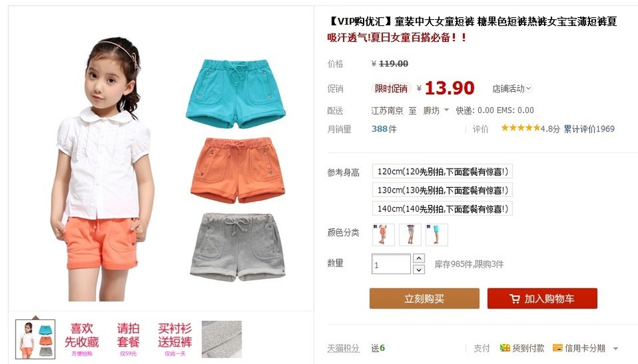
Task: Select the gray fabric detail thumbnail
Action: pos(222,339)
